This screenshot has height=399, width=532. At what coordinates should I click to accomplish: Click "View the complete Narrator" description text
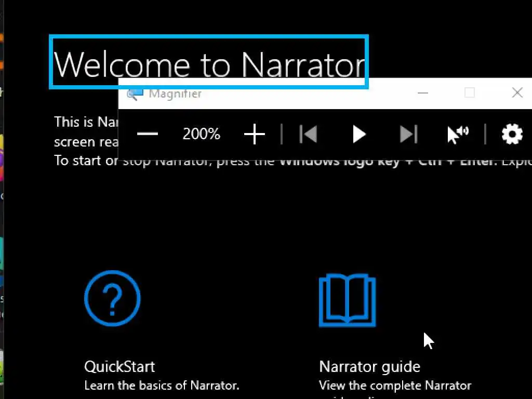click(395, 386)
